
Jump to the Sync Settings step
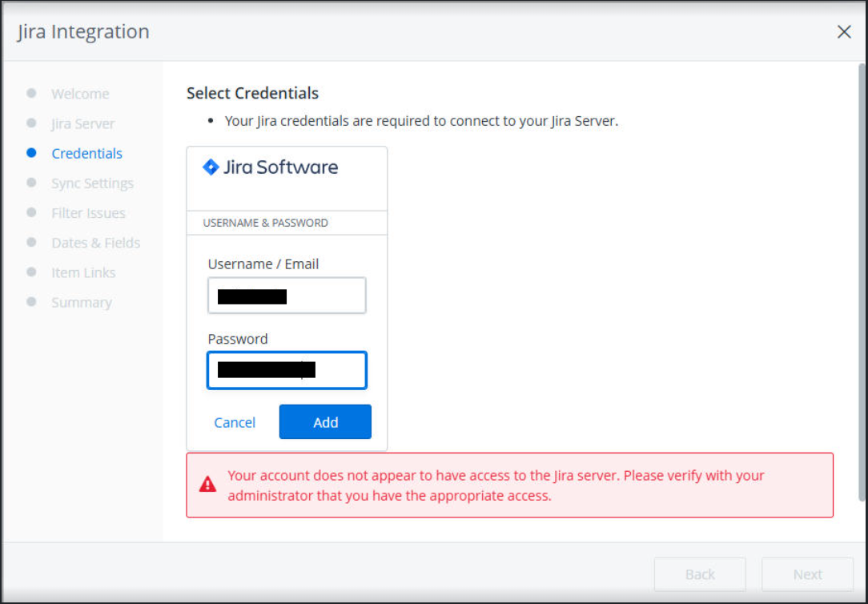coord(92,183)
